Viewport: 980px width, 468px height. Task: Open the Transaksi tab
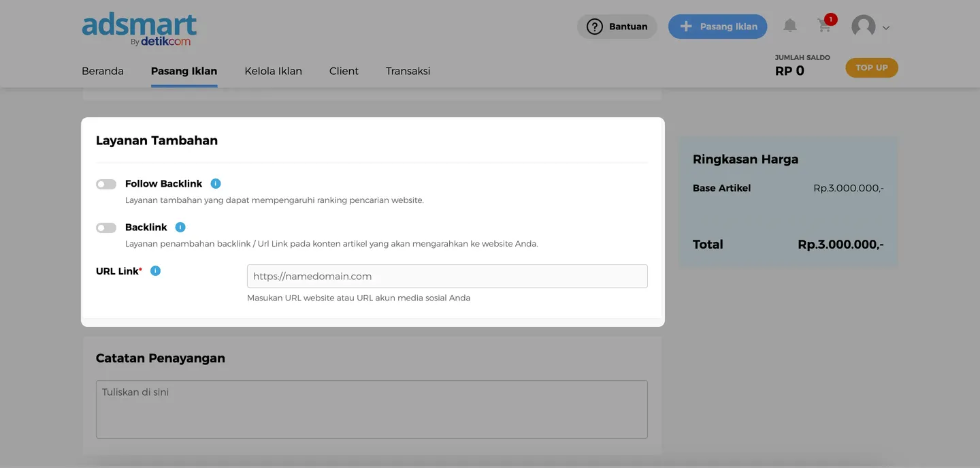click(408, 71)
